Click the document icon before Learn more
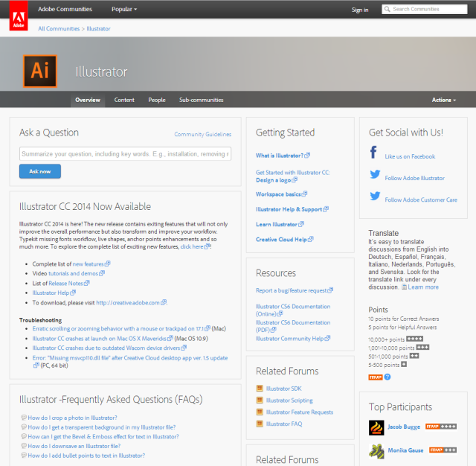The height and width of the screenshot is (466, 476). [404, 287]
